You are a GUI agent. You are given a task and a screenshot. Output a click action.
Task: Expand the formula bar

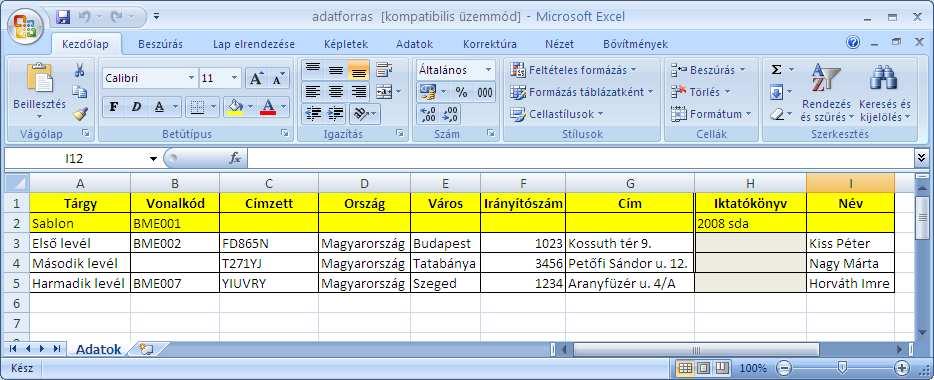click(x=922, y=158)
